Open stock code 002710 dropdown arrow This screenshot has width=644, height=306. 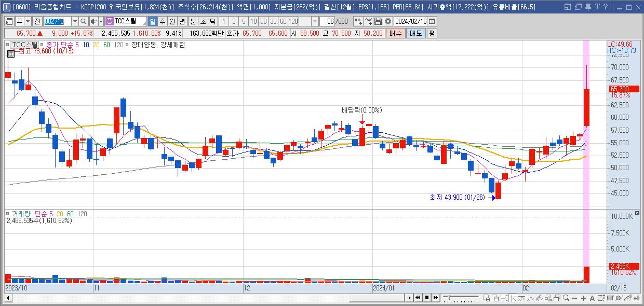pyautogui.click(x=75, y=21)
